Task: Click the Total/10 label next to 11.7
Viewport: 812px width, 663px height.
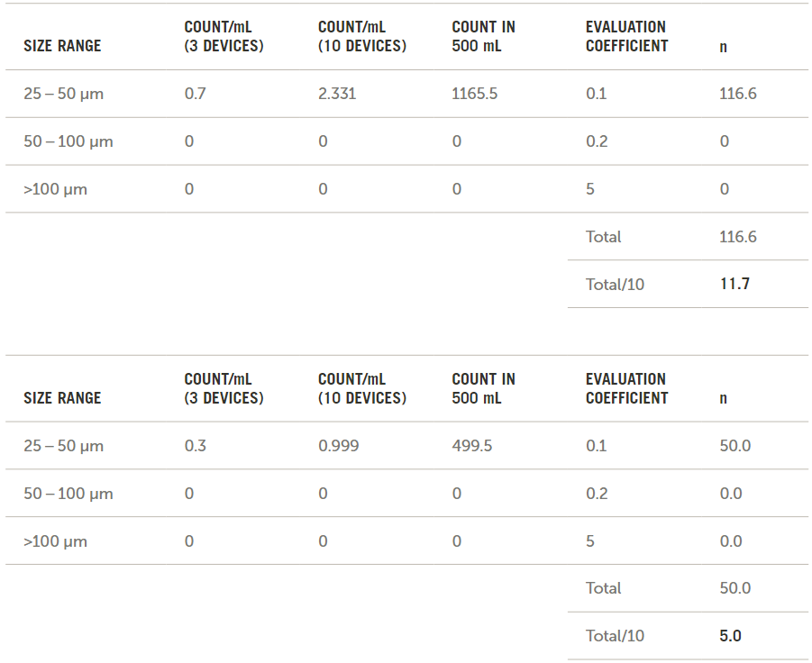Action: [615, 285]
